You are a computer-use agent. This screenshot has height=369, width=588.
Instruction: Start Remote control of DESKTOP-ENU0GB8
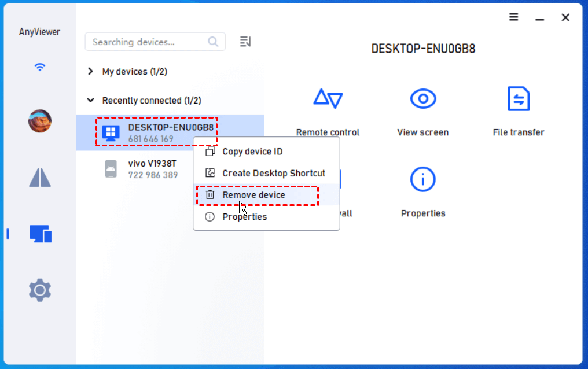point(328,99)
